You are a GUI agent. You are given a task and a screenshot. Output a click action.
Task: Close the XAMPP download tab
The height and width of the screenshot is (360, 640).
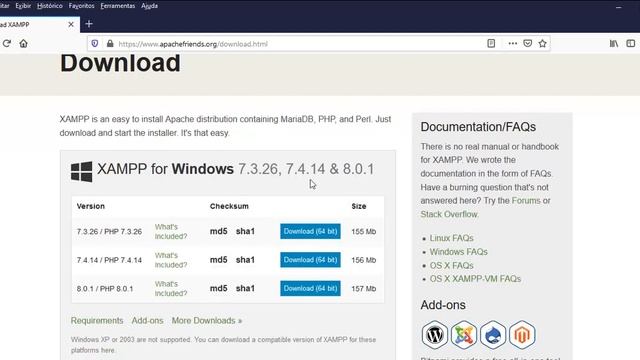[x=71, y=24]
